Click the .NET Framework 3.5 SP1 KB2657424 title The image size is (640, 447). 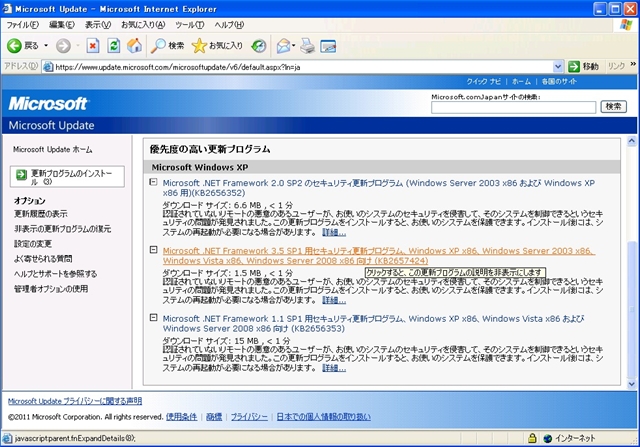point(378,256)
